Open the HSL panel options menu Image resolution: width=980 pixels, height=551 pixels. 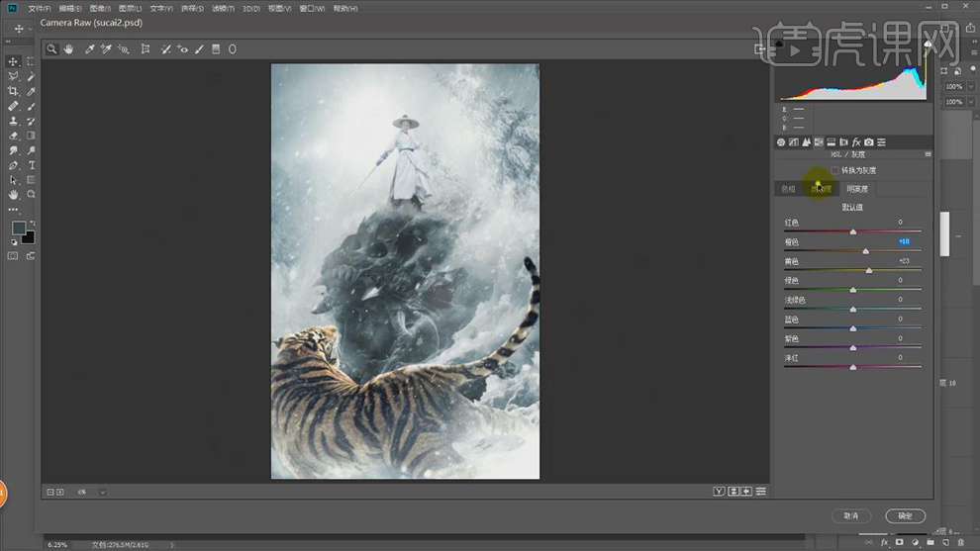point(928,154)
